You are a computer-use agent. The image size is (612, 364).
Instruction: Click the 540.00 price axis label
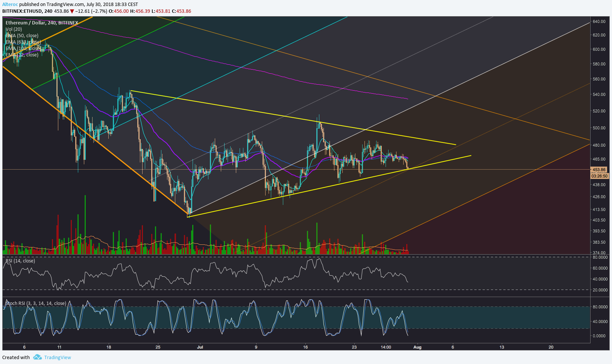tap(599, 94)
